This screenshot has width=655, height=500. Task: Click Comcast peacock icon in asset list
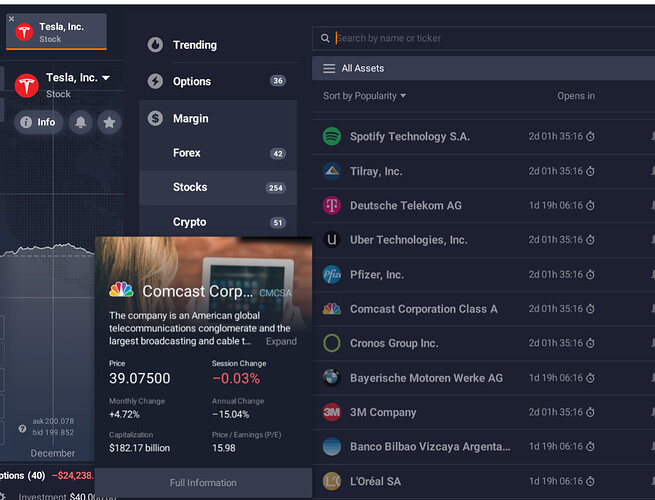tap(332, 309)
